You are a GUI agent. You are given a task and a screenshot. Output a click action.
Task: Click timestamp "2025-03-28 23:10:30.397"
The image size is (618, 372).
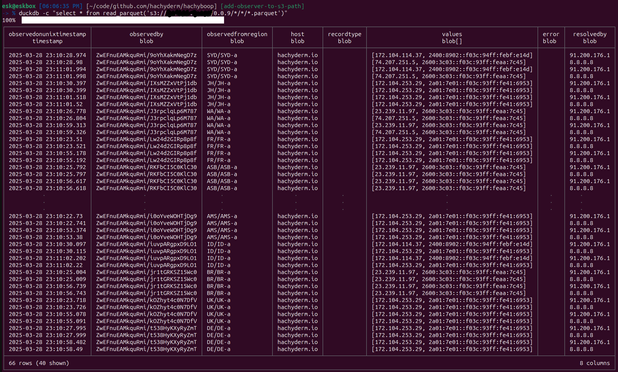[x=47, y=83]
